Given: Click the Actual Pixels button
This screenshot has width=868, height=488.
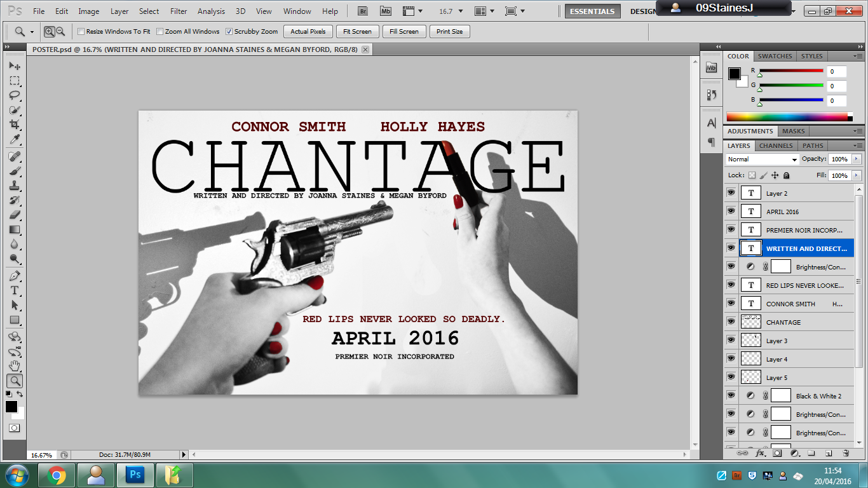Looking at the screenshot, I should click(x=308, y=30).
